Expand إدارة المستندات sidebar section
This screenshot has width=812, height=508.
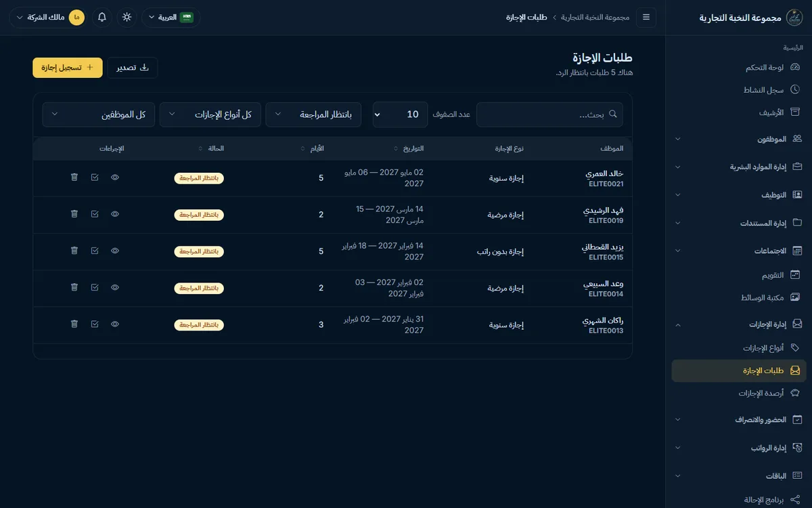739,222
